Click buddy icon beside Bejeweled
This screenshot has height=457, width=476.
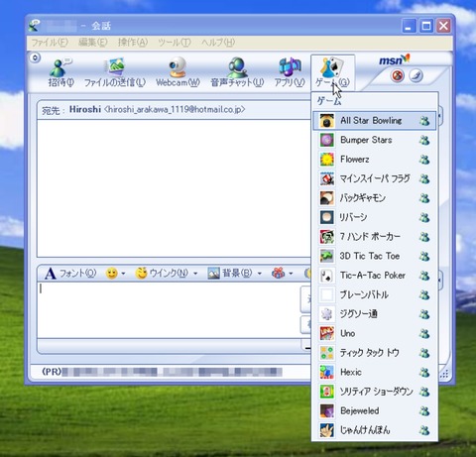tap(424, 410)
